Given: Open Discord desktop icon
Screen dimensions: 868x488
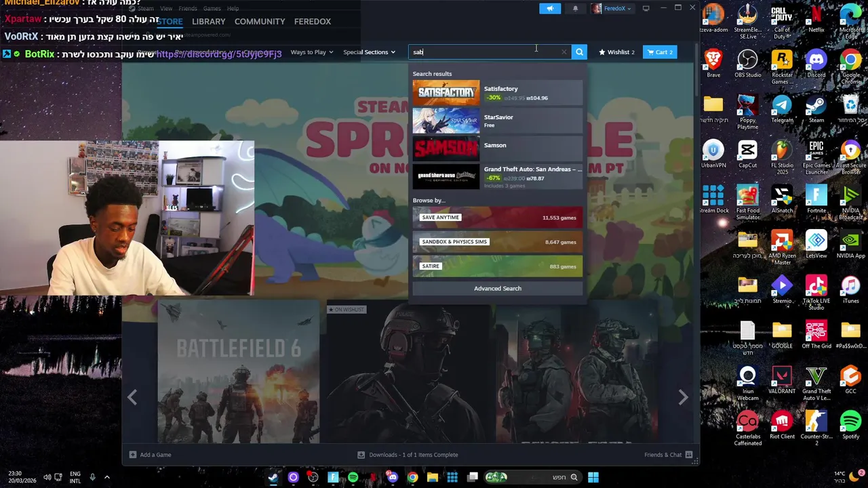Looking at the screenshot, I should tap(816, 64).
